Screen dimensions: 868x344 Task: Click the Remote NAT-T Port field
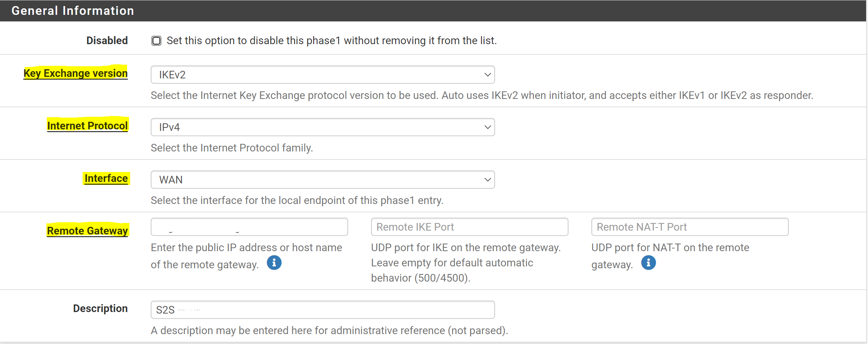(x=690, y=227)
